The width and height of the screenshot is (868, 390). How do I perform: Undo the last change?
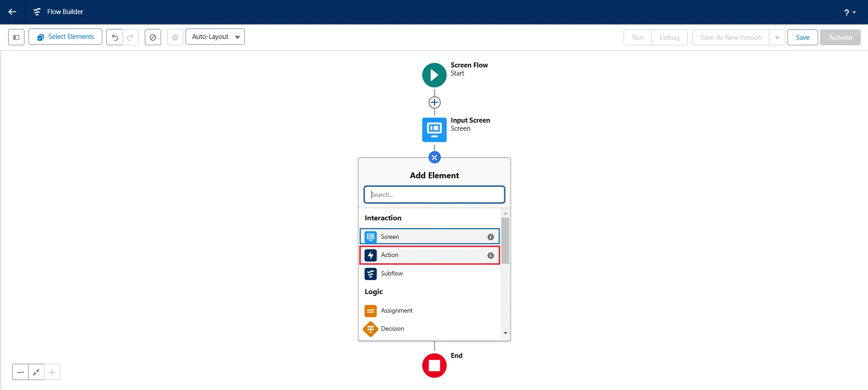[115, 37]
